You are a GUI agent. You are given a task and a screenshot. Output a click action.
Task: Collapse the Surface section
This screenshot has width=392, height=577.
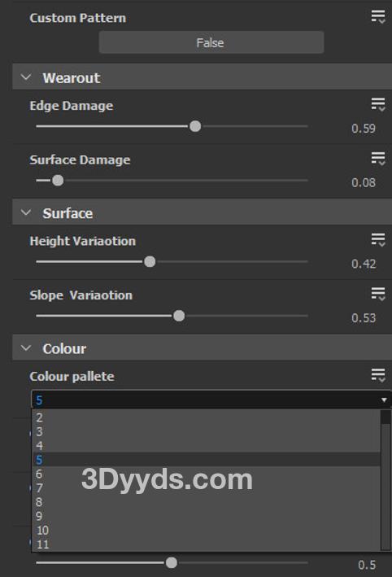click(x=26, y=212)
